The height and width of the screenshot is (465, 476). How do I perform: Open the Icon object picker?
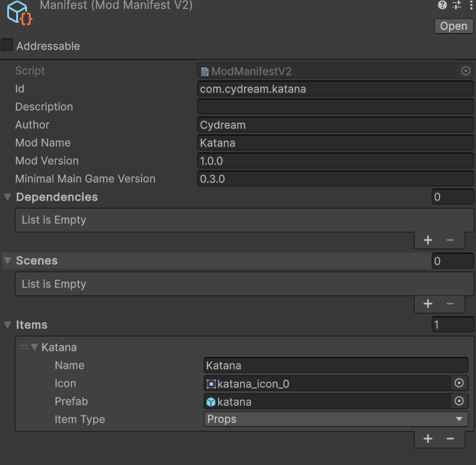coord(459,383)
